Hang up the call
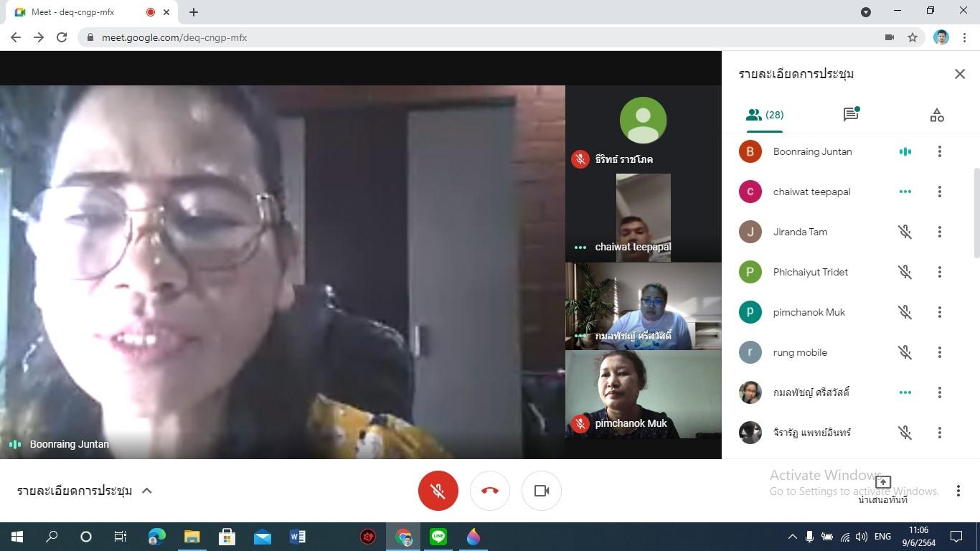Viewport: 980px width, 551px height. [x=490, y=491]
